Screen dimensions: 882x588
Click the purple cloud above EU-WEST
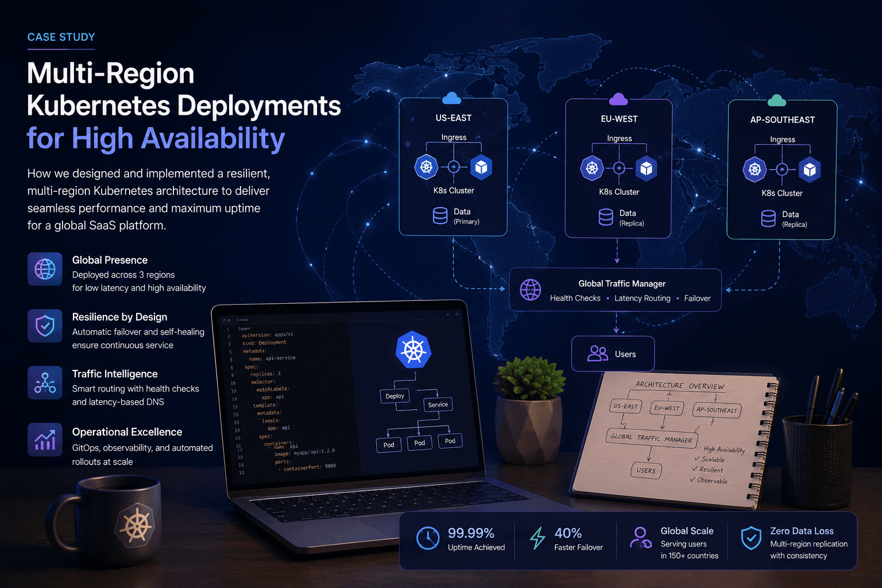(x=618, y=99)
